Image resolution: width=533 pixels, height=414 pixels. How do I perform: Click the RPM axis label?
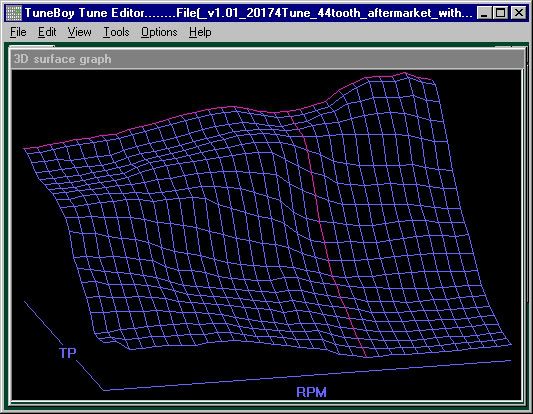point(311,392)
